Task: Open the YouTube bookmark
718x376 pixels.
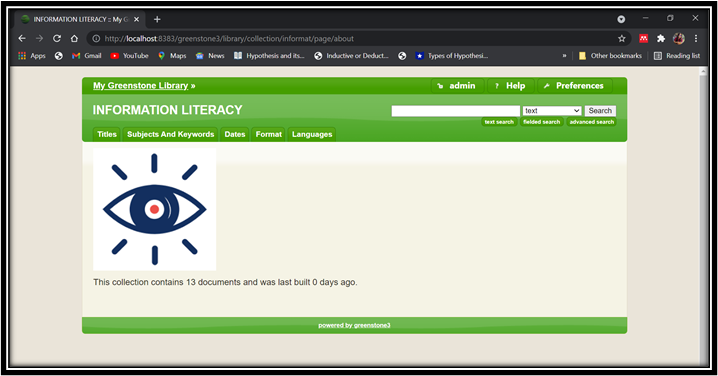Action: 130,56
